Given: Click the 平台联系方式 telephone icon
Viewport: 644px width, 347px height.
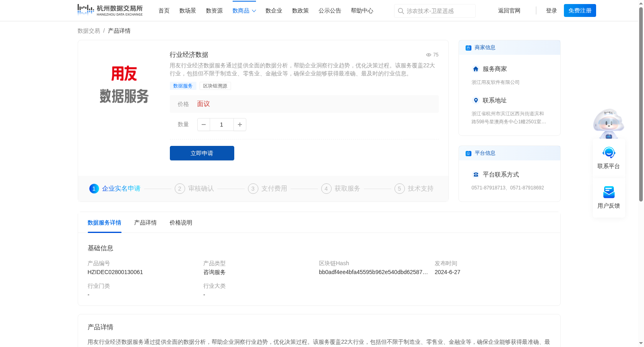Looking at the screenshot, I should tap(476, 175).
